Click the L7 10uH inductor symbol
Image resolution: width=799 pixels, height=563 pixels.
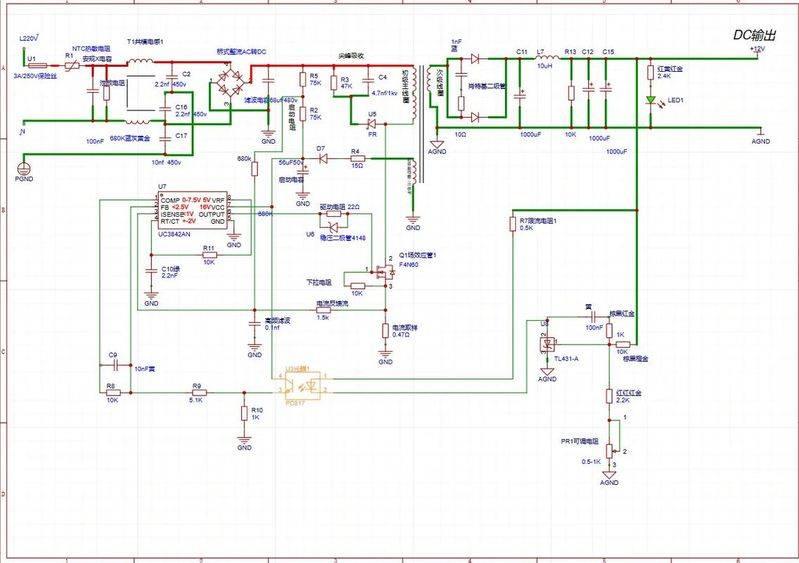(545, 58)
